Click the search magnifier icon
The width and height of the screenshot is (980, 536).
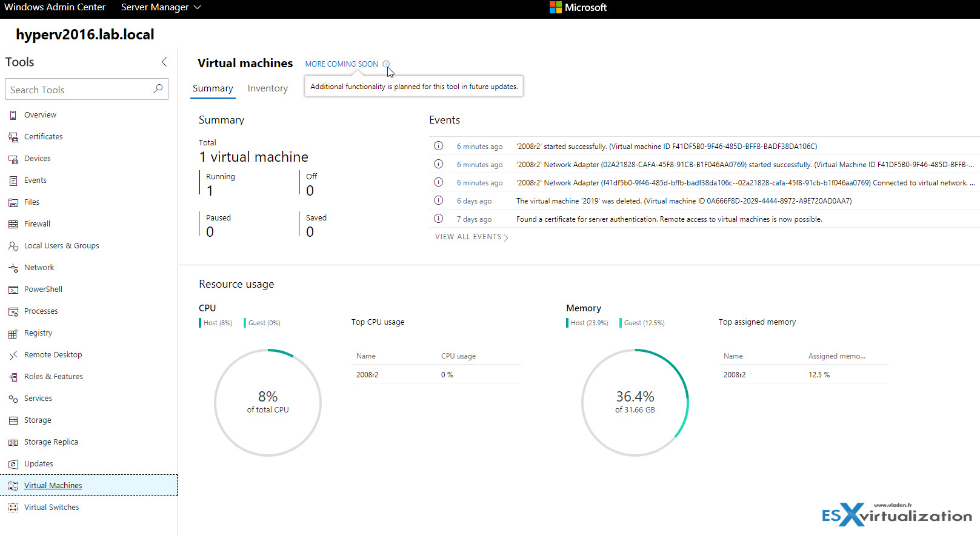click(158, 89)
